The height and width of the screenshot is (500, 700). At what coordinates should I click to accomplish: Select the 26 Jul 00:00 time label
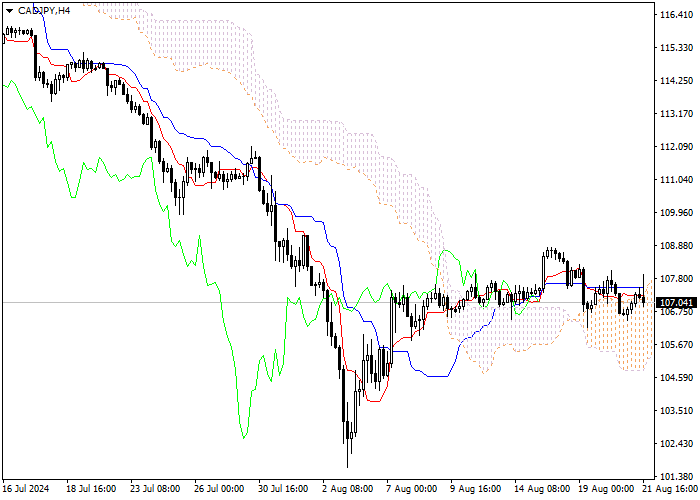[219, 489]
